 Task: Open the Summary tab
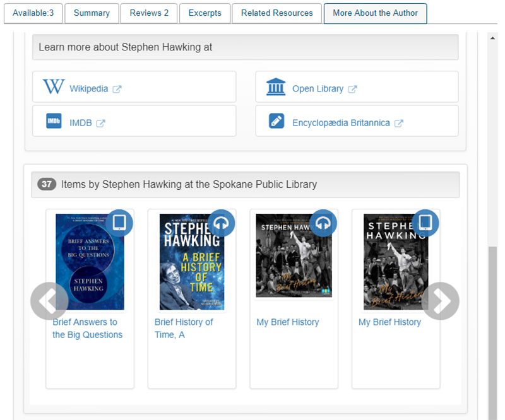coord(92,13)
